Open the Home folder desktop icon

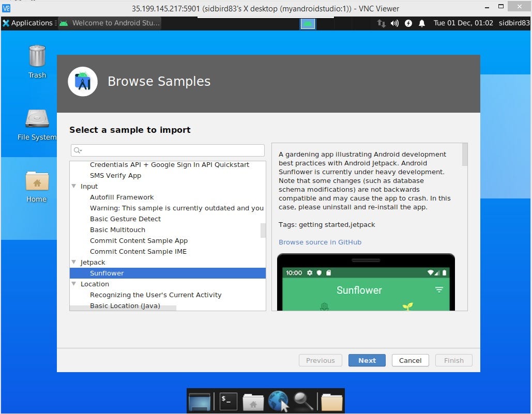tap(37, 181)
